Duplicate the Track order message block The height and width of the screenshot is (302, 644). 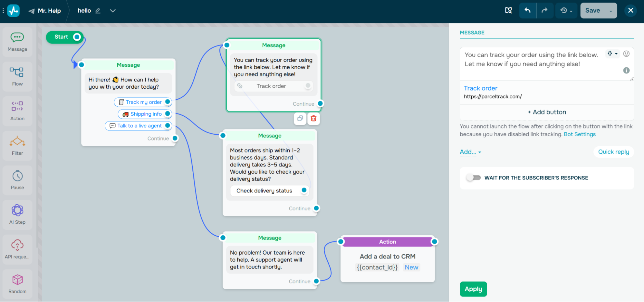tap(300, 119)
